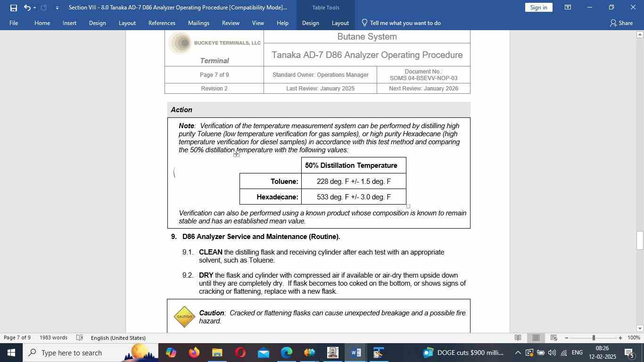Screen dimensions: 644x362
Task: Switch to the References tab
Action: tap(162, 23)
